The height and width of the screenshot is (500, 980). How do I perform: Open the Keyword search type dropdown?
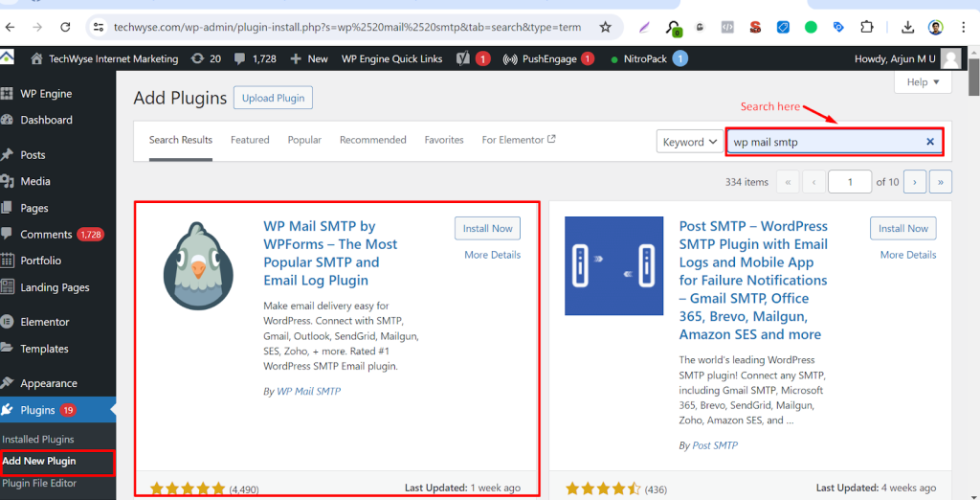(690, 142)
